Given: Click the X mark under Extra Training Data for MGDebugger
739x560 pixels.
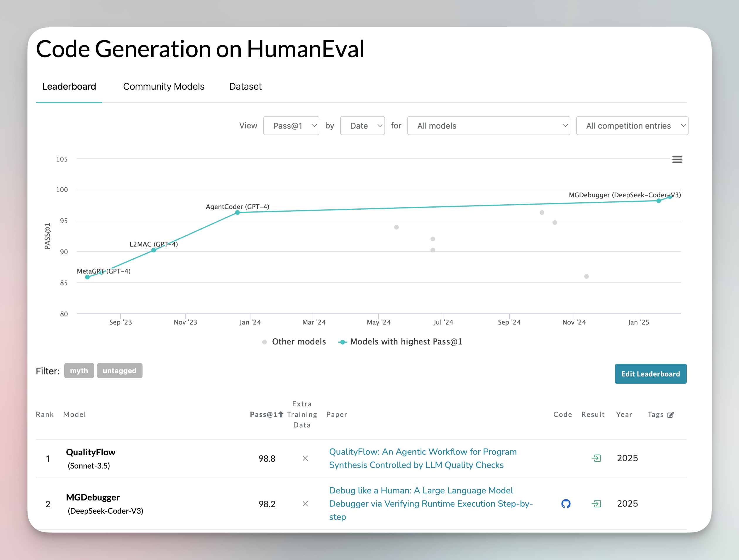Looking at the screenshot, I should (305, 504).
